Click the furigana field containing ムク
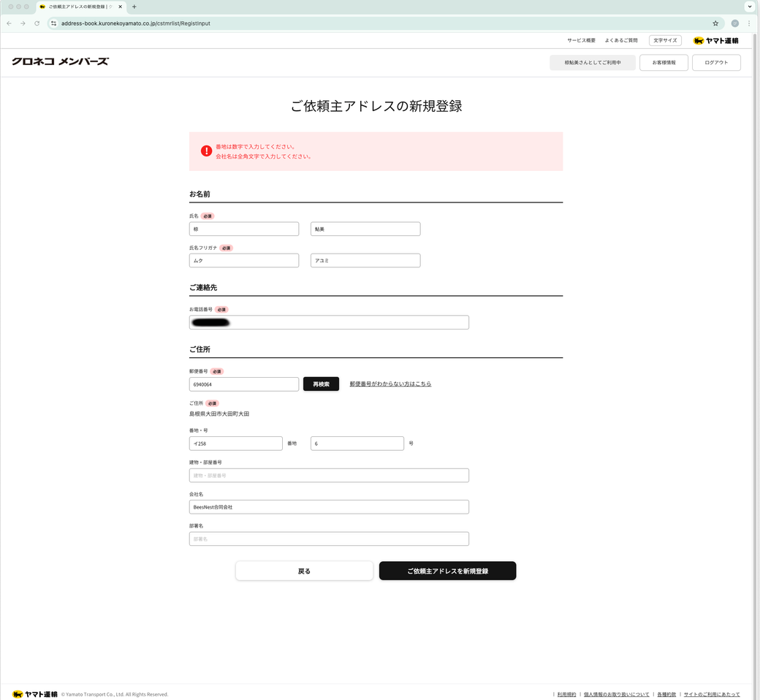 pyautogui.click(x=244, y=260)
